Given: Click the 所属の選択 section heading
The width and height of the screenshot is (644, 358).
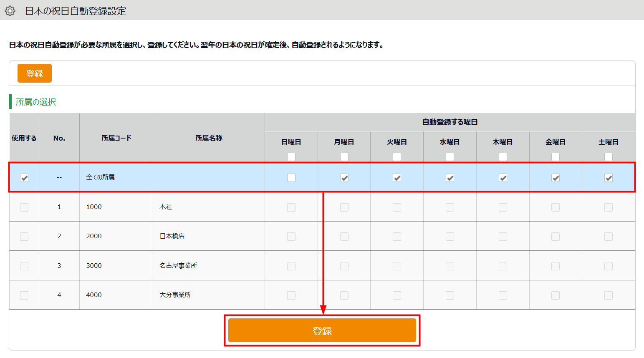Looking at the screenshot, I should click(x=36, y=102).
